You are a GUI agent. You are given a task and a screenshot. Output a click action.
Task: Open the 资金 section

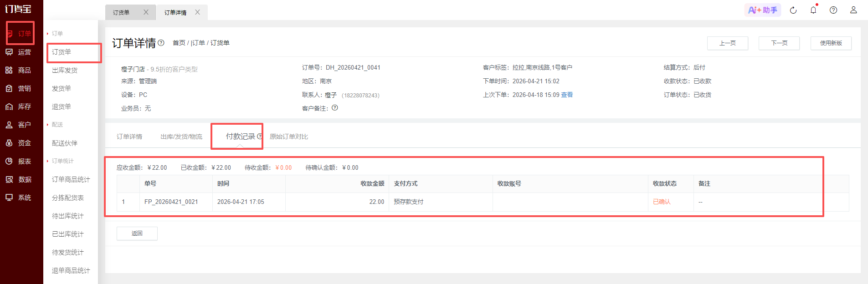[18, 143]
